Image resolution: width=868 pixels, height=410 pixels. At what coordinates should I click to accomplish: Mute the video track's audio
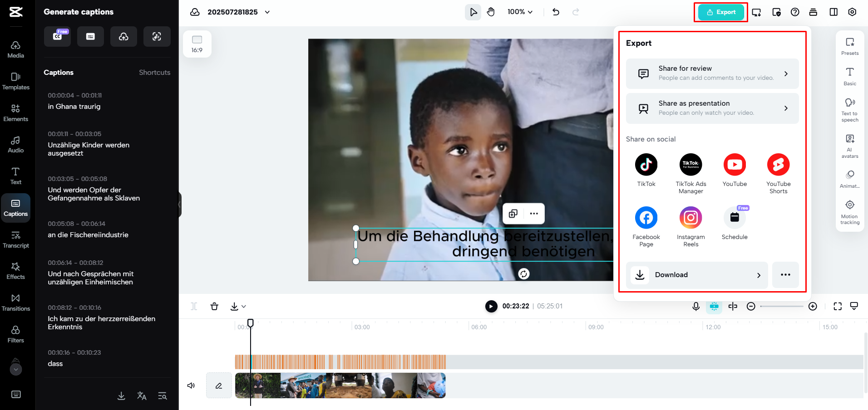coord(191,385)
